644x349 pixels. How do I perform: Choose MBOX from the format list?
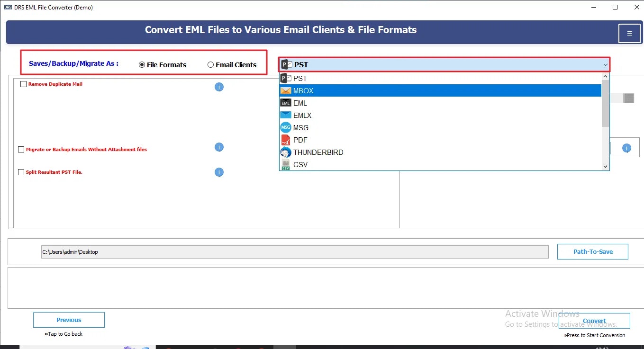[x=440, y=90]
